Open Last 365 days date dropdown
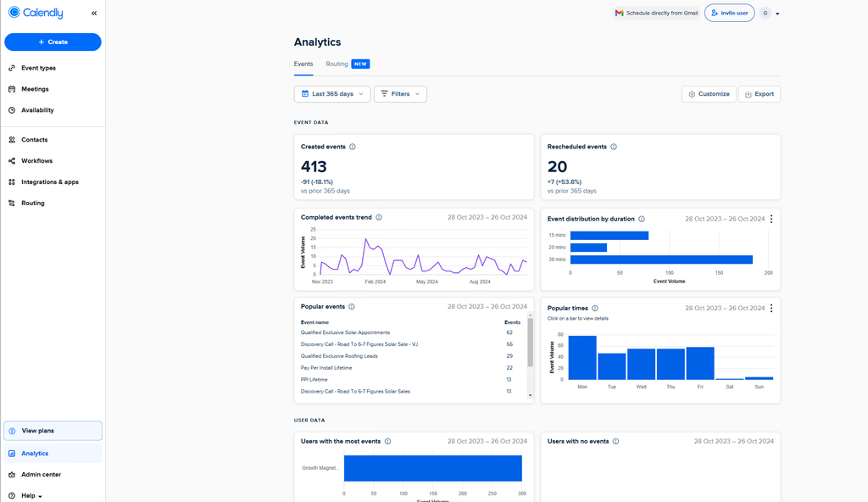Image resolution: width=868 pixels, height=502 pixels. tap(332, 94)
